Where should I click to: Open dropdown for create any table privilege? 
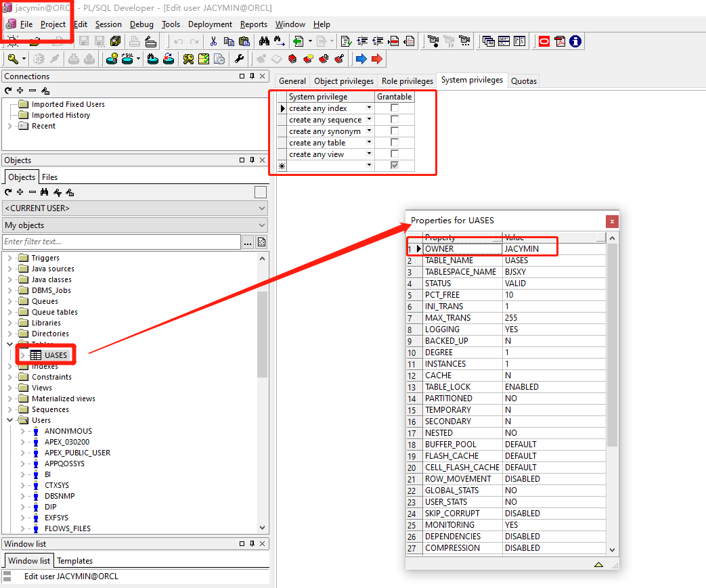coord(369,142)
